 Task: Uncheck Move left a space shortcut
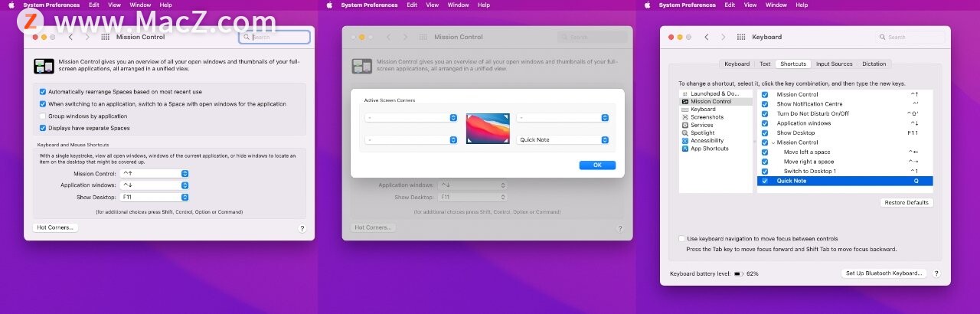click(x=765, y=152)
